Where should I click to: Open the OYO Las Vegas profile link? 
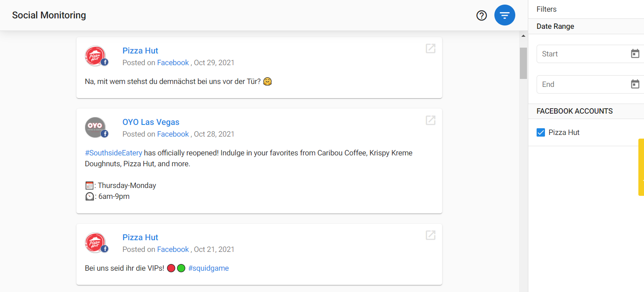tap(151, 122)
